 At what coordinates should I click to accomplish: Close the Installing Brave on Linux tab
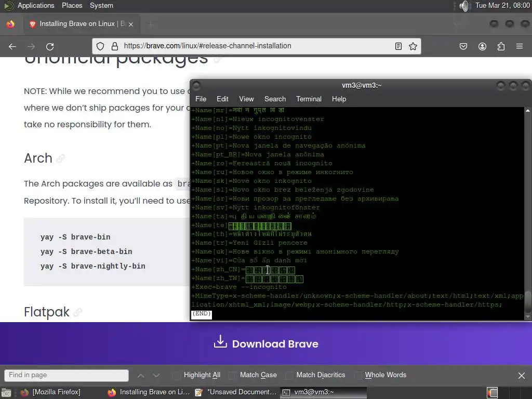131,24
